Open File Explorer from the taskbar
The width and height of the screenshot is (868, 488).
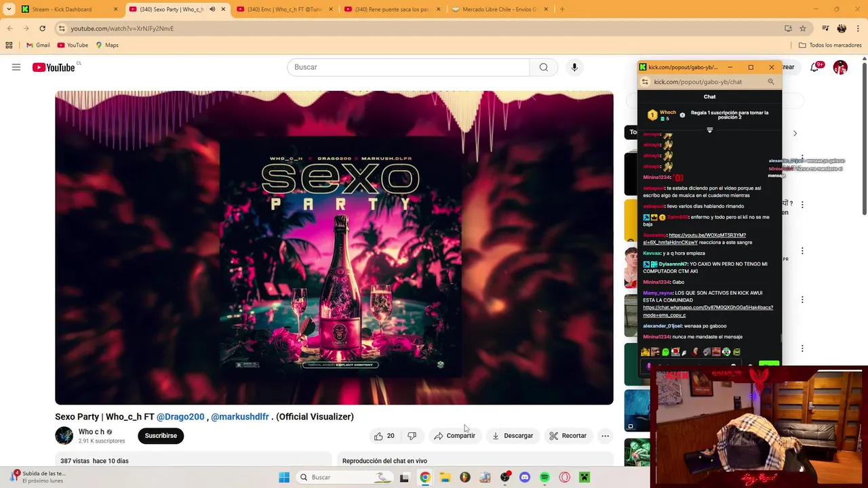(445, 477)
